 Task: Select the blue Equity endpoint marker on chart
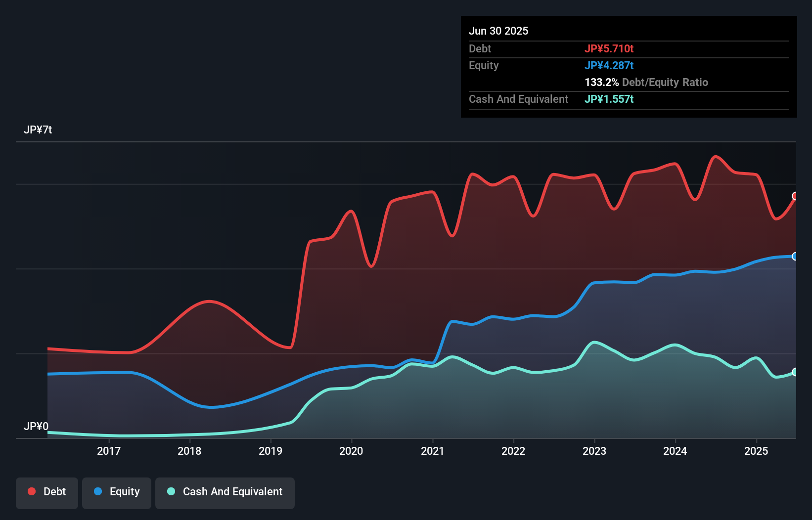click(x=795, y=256)
